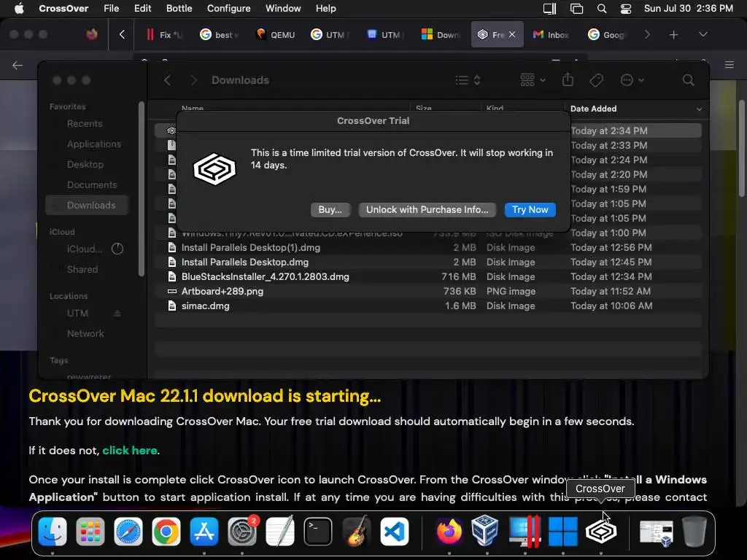Click Date Added column sort chevron

pyautogui.click(x=699, y=109)
